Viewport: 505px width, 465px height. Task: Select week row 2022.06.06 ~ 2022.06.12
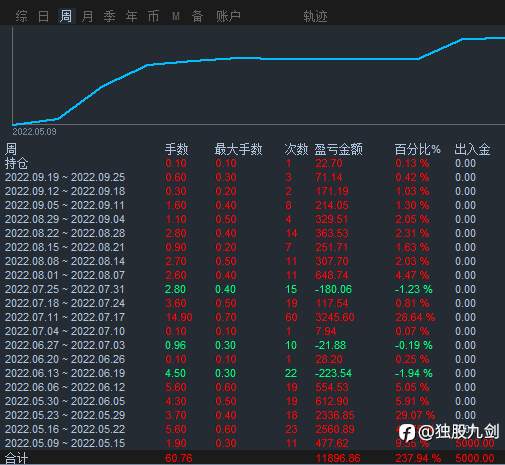click(65, 387)
